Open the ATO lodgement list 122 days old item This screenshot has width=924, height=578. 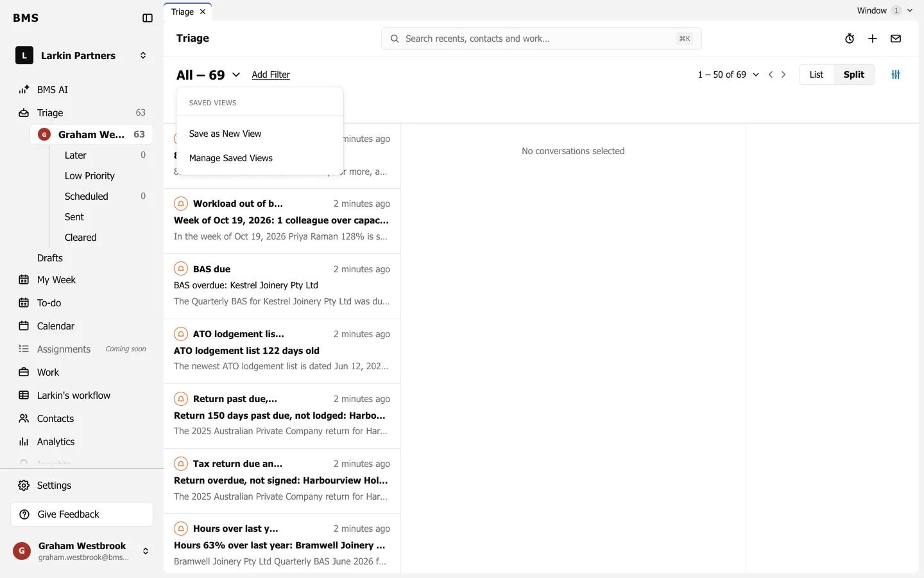282,351
